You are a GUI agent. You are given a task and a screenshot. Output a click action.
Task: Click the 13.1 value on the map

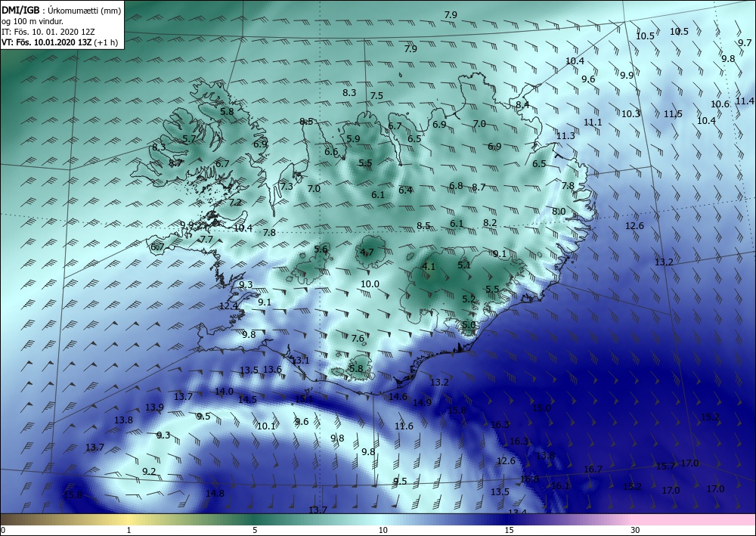(300, 361)
